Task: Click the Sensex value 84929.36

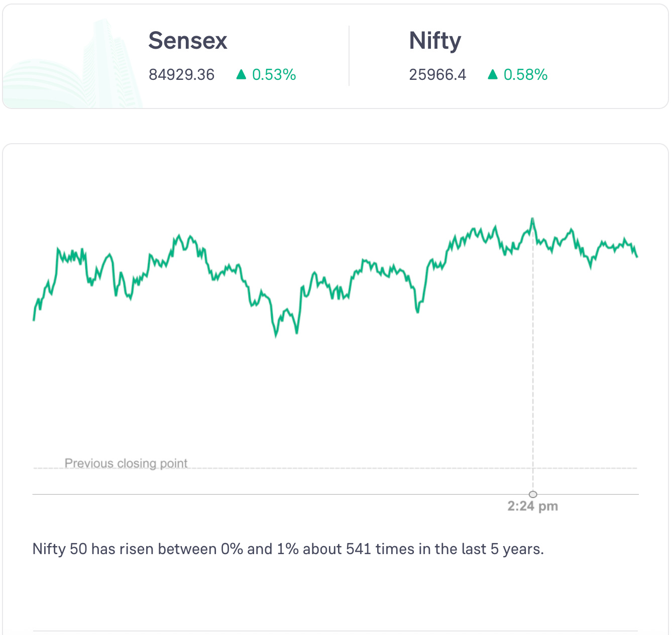Action: 181,75
